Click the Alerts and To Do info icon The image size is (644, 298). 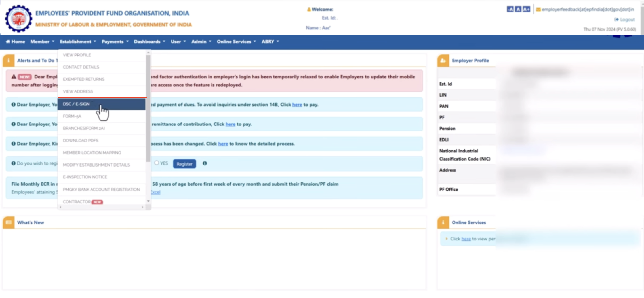point(9,61)
